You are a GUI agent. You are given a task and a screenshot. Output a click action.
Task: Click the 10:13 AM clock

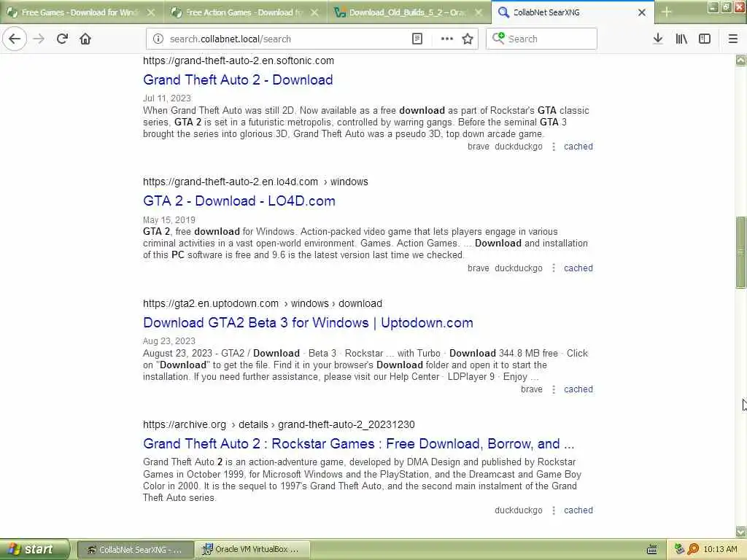[720, 550]
